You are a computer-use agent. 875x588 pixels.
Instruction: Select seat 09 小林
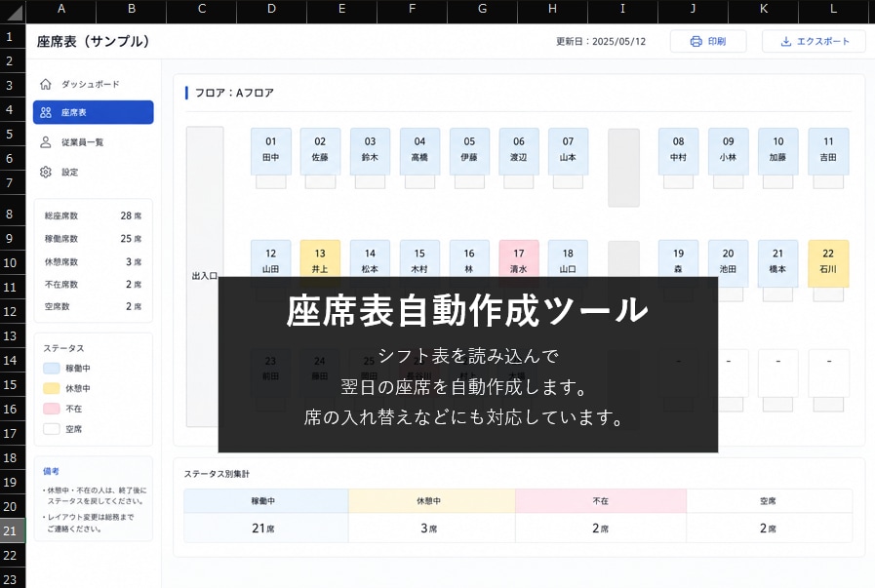coord(729,152)
